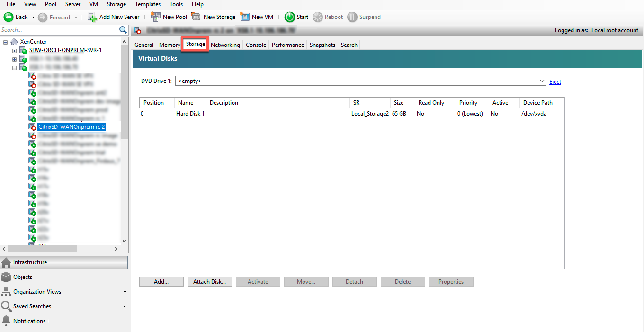Image resolution: width=644 pixels, height=332 pixels.
Task: Sort by the Device Path column header
Action: (542, 103)
